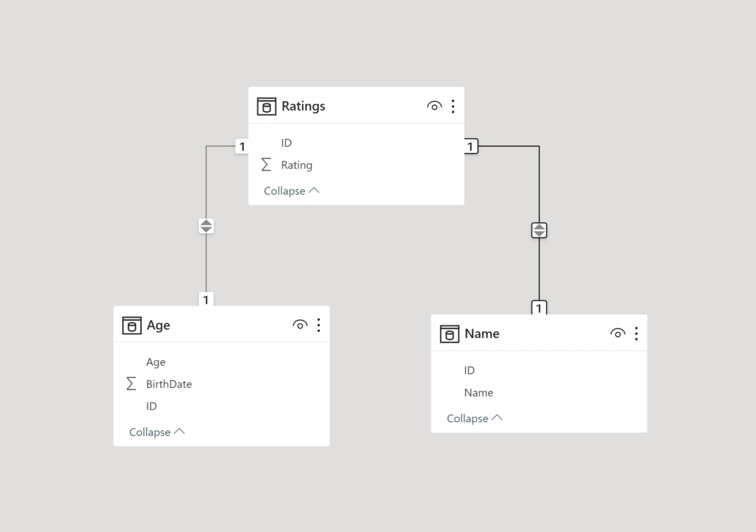This screenshot has height=532, width=756.
Task: Toggle the Name table's eye icon
Action: coord(617,334)
